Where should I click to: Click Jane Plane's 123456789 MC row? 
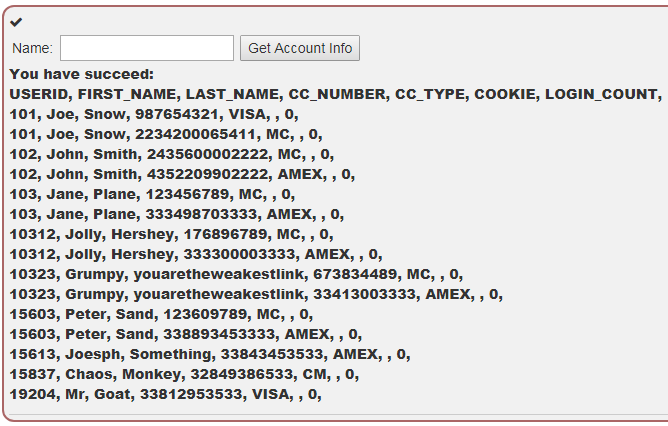[153, 194]
